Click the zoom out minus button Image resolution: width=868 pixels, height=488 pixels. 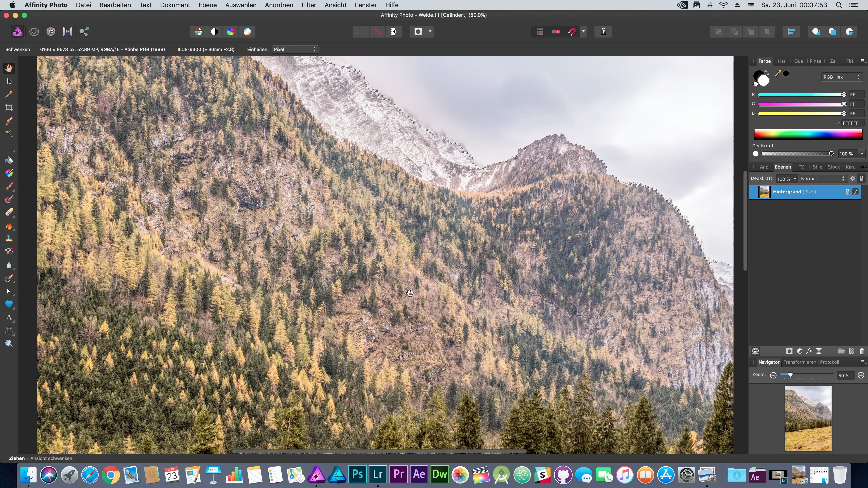(773, 375)
